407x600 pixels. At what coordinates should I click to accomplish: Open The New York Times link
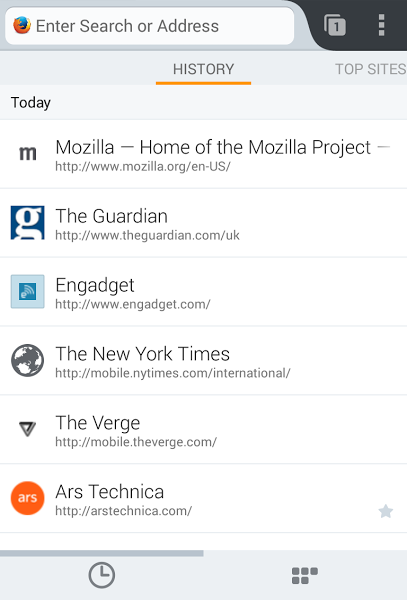[x=204, y=361]
